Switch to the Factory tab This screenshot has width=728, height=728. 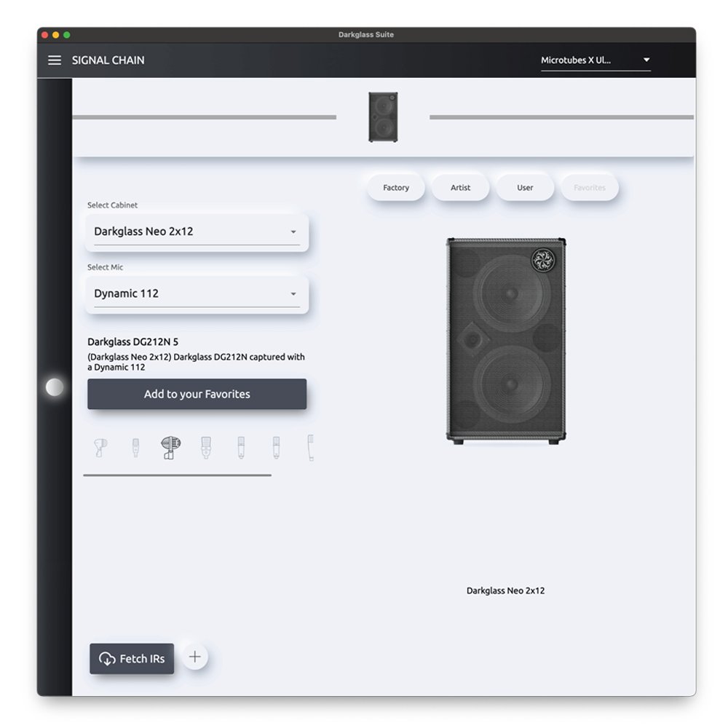pyautogui.click(x=396, y=188)
